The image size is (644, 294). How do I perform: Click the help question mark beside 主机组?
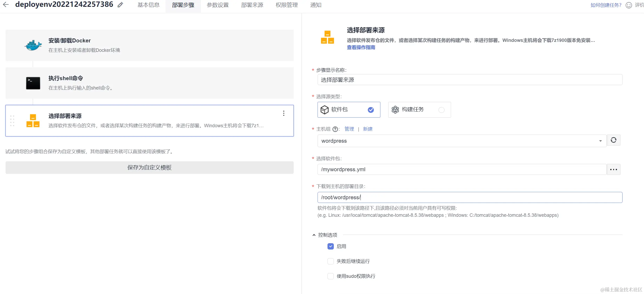pos(335,129)
